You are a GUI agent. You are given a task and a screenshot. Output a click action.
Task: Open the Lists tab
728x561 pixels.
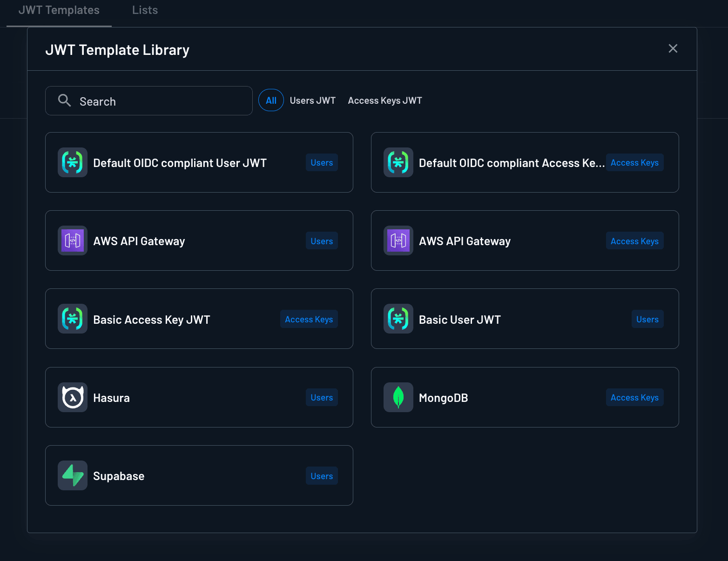coord(145,10)
